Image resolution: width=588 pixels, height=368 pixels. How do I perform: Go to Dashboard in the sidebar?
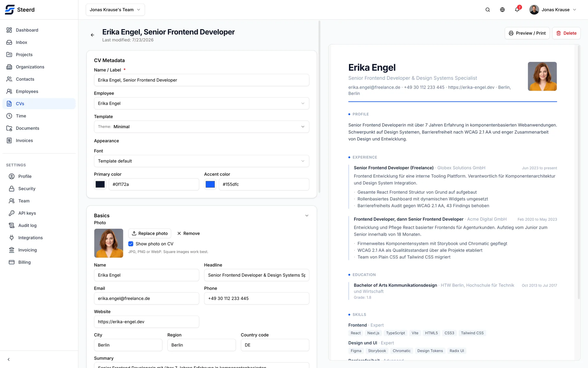click(39, 30)
